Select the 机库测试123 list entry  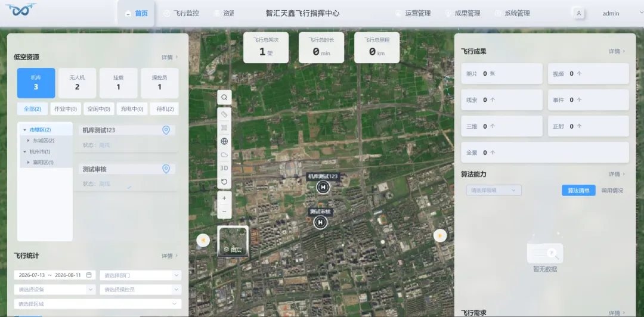point(126,138)
